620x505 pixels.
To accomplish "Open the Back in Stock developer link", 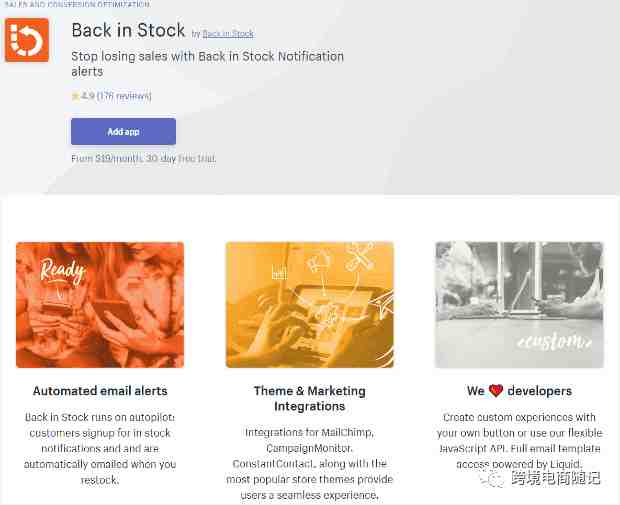I will click(228, 34).
